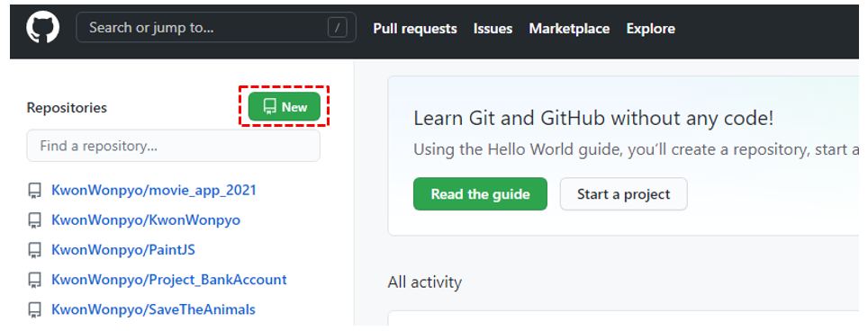868x331 pixels.
Task: Click repo icon beside KwonWonpyo/KwonWonpyo
Action: tap(35, 221)
